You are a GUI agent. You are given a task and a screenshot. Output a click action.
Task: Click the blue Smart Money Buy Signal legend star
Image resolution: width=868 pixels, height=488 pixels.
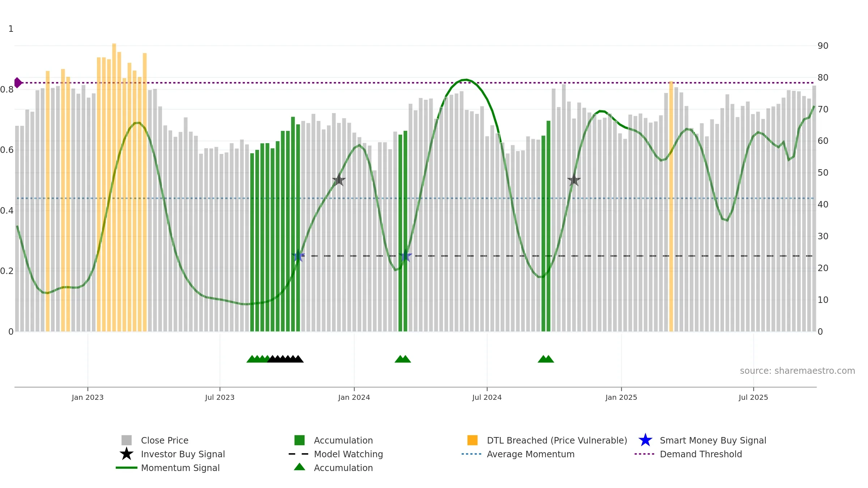[645, 440]
